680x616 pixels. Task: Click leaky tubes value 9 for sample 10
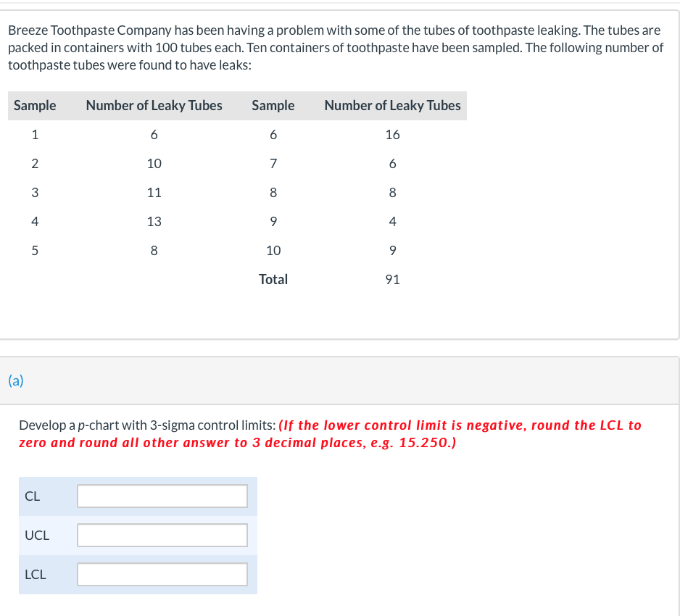click(392, 251)
